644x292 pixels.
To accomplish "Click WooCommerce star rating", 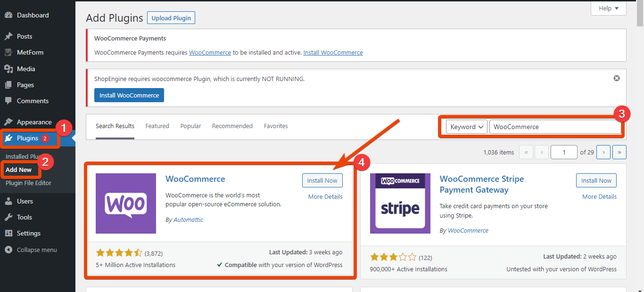I will (x=119, y=253).
